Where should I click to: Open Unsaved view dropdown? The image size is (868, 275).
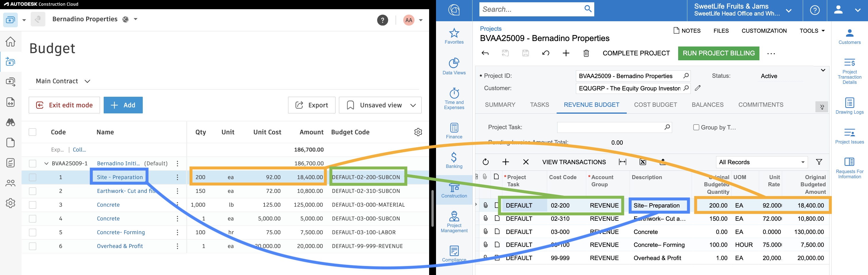point(380,105)
